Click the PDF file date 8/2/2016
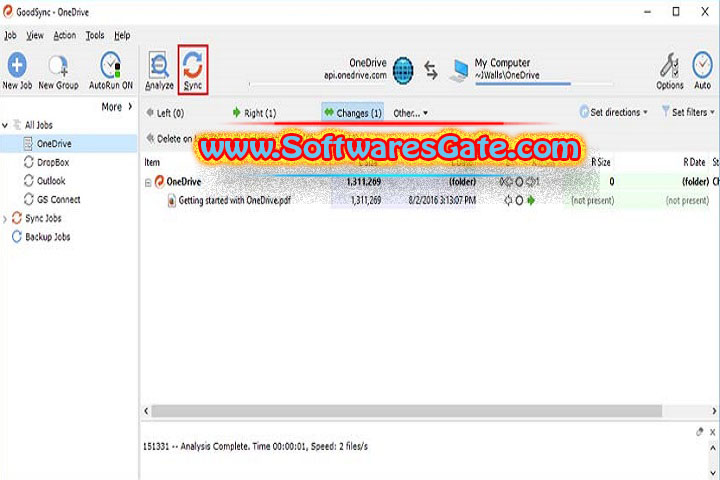720x480 pixels. pyautogui.click(x=442, y=200)
